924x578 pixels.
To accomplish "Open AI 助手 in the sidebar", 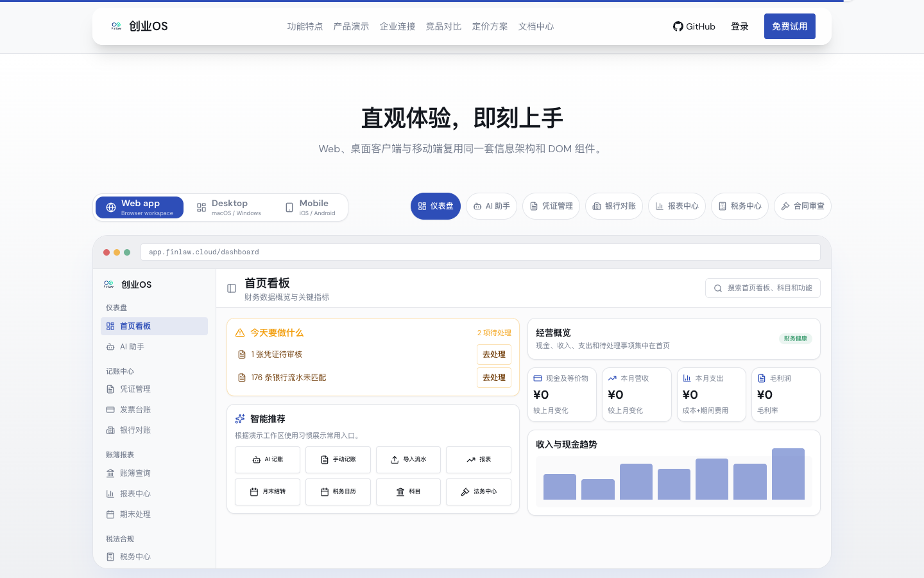I will pyautogui.click(x=154, y=347).
